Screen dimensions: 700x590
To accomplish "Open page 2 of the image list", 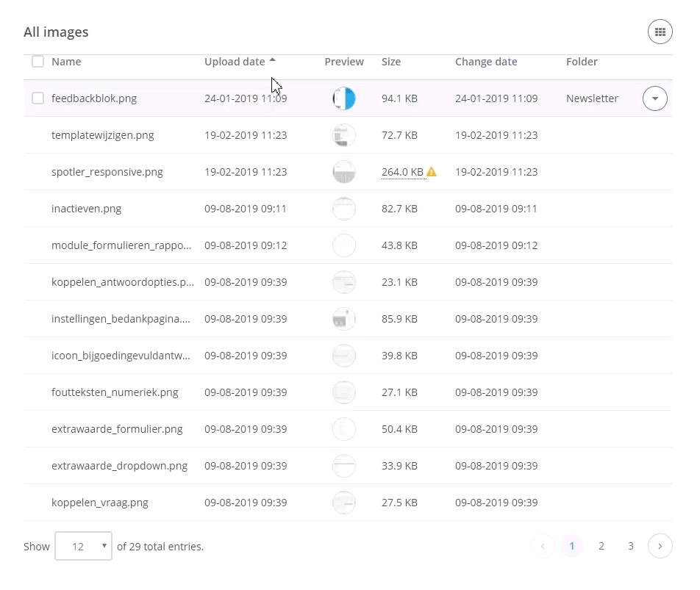I will click(601, 546).
